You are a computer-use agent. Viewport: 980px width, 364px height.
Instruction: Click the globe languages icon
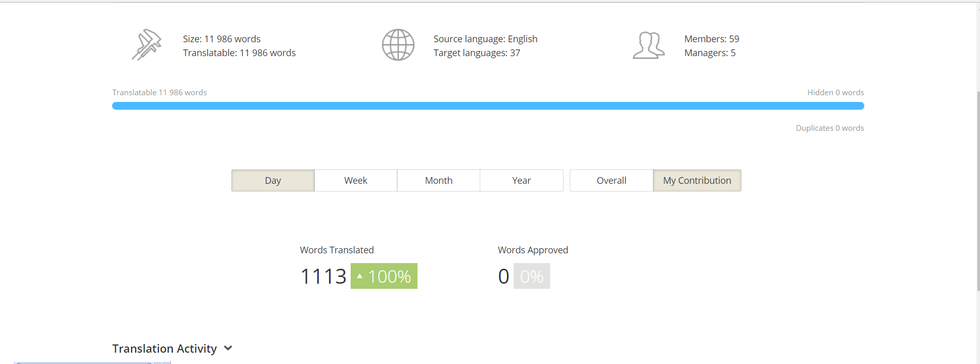(398, 45)
